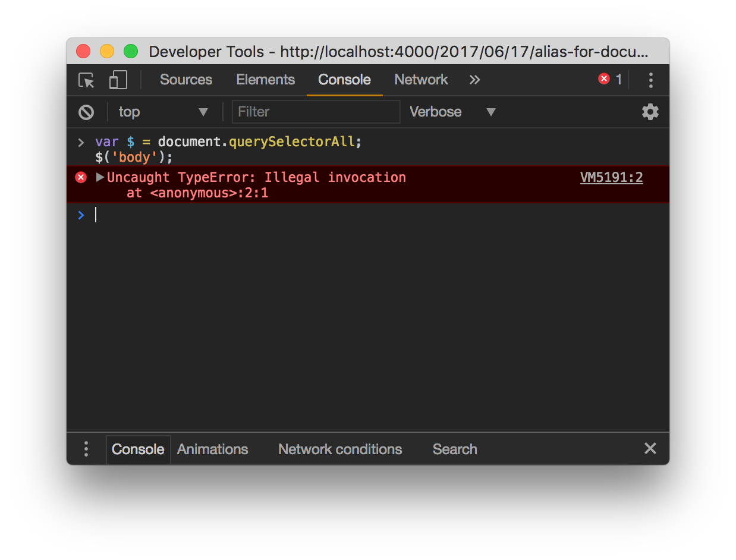Open the DevTools three-dot menu
This screenshot has width=736, height=560.
[650, 80]
